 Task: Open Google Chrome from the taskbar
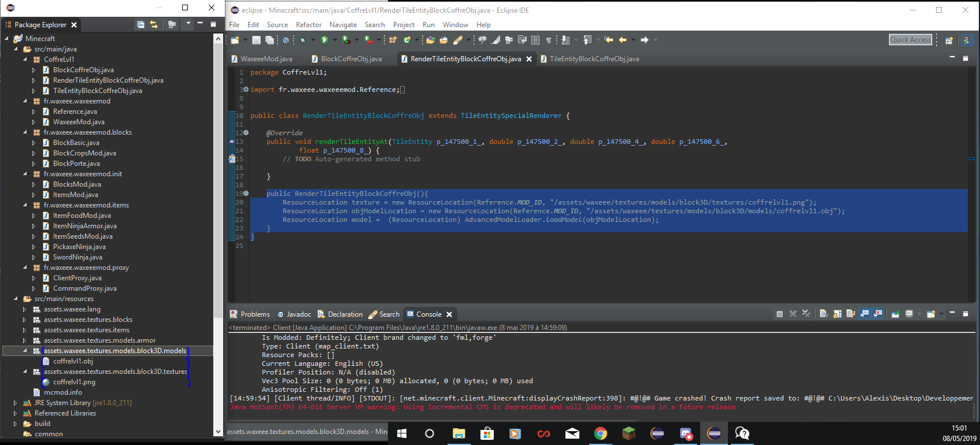pyautogui.click(x=600, y=433)
